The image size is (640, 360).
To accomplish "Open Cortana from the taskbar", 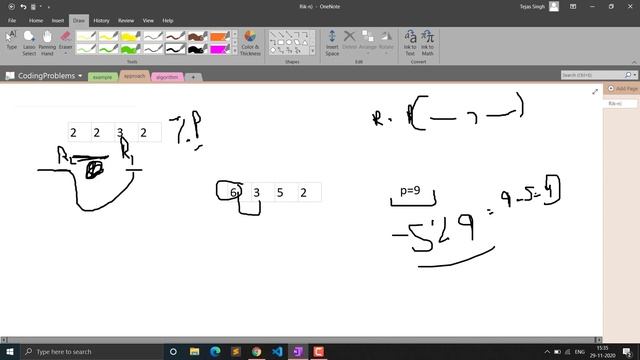I will [173, 351].
